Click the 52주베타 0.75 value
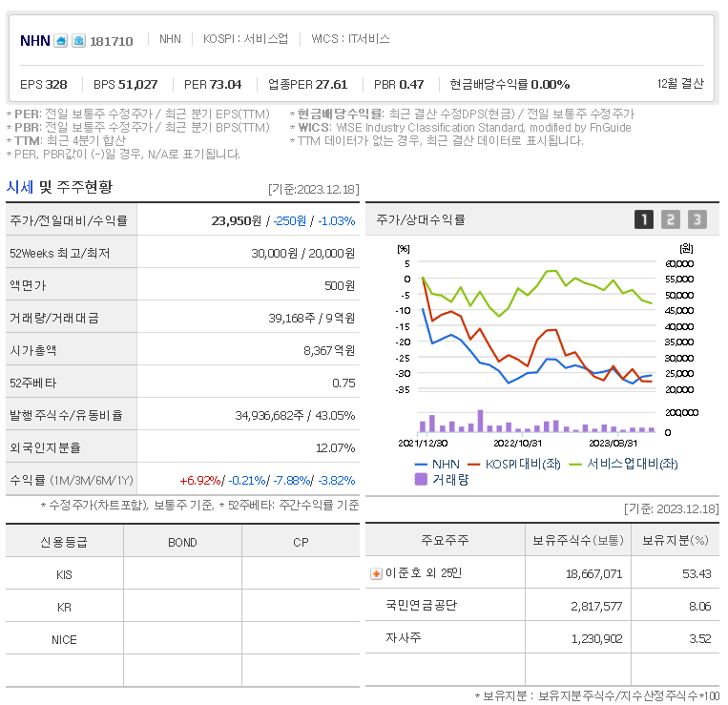This screenshot has height=705, width=728. [343, 384]
